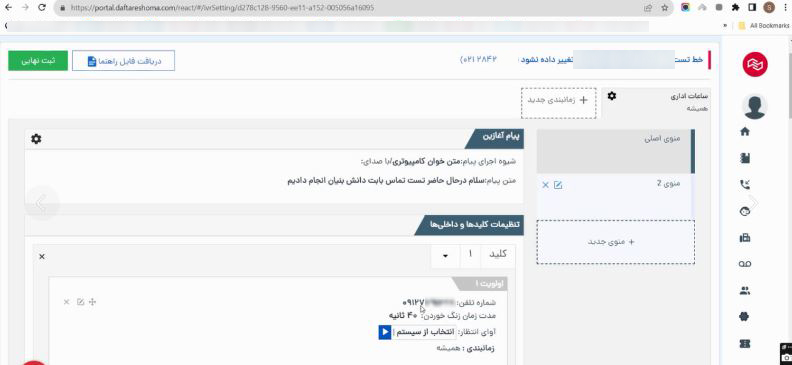Image resolution: width=792 pixels, height=365 pixels.
Task: Open the Chrome profile avatar
Action: [x=769, y=8]
